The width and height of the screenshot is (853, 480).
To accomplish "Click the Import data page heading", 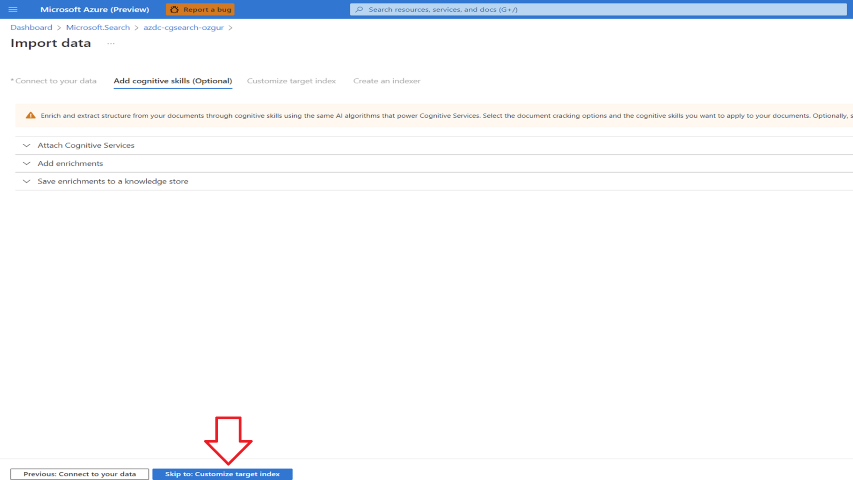I will tap(51, 43).
